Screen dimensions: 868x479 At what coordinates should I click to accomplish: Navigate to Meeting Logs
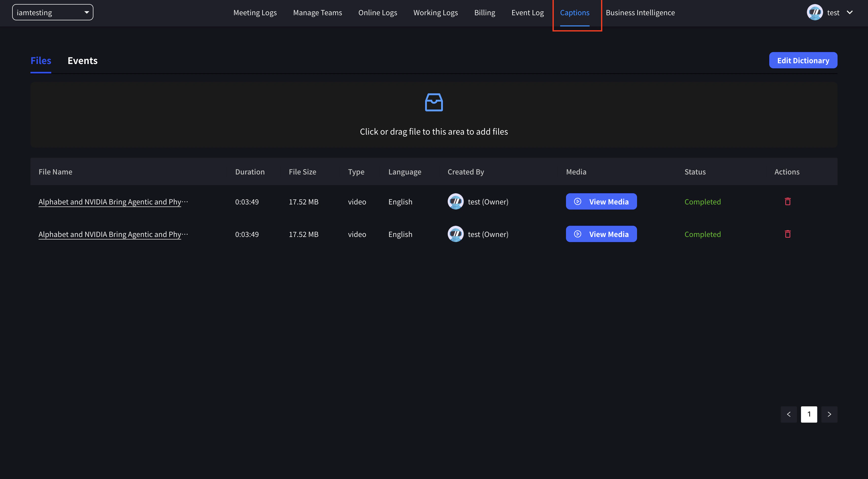pos(255,13)
